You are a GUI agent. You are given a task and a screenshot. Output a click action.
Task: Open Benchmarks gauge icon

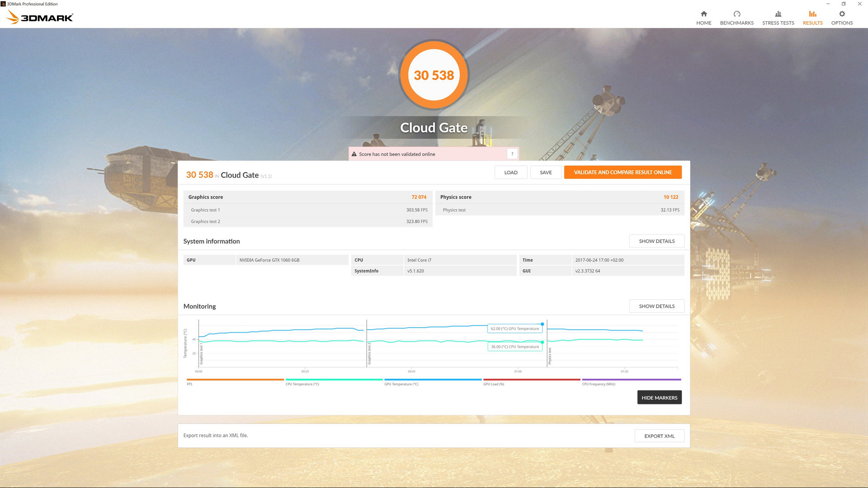pos(736,14)
